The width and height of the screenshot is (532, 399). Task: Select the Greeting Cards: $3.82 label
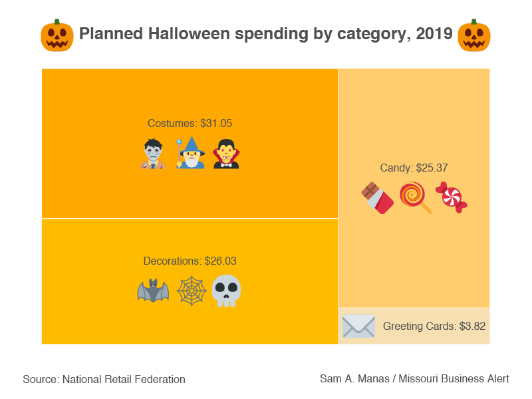click(434, 327)
